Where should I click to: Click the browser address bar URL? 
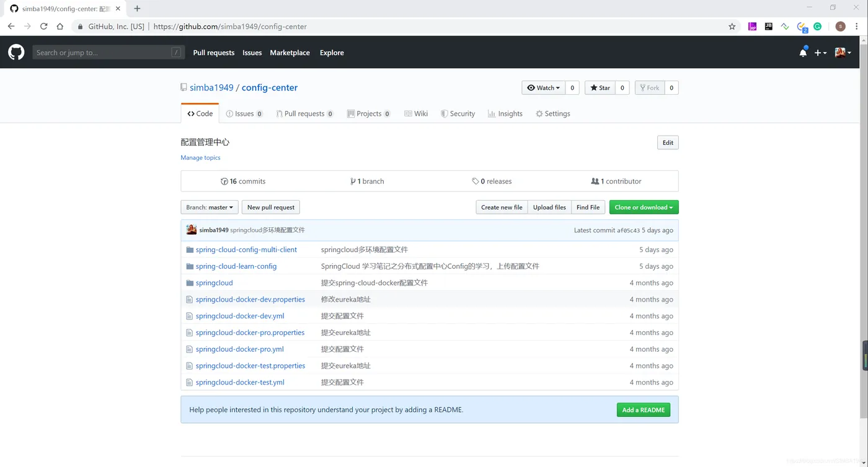(x=230, y=27)
